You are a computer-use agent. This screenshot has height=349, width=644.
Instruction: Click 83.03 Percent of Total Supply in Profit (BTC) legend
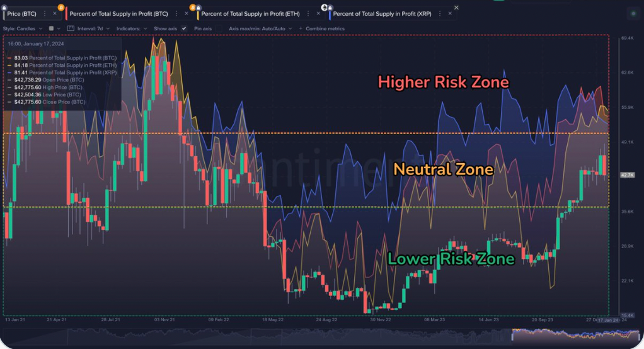coord(62,58)
